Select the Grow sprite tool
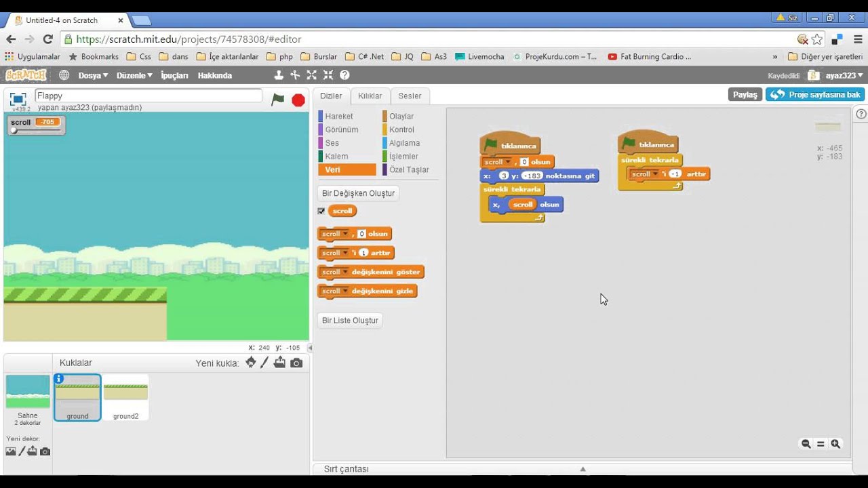Screen dimensions: 868x488 tap(312, 75)
